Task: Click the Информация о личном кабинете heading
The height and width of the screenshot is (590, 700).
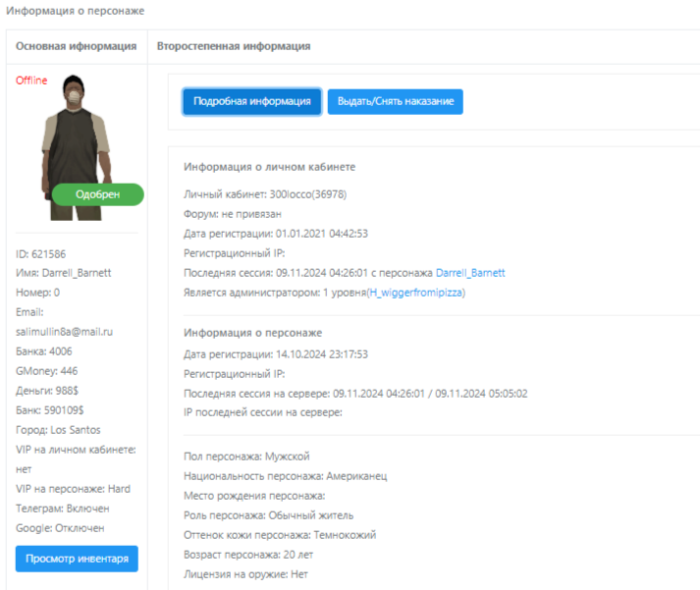Action: point(270,167)
